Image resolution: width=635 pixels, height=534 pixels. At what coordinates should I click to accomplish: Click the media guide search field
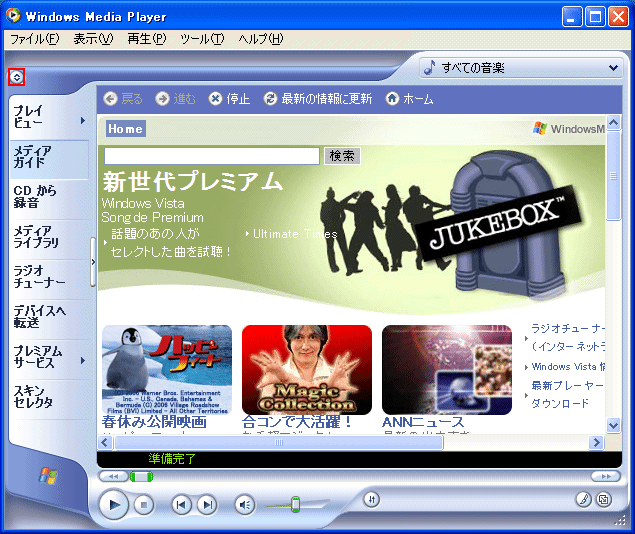coord(212,156)
